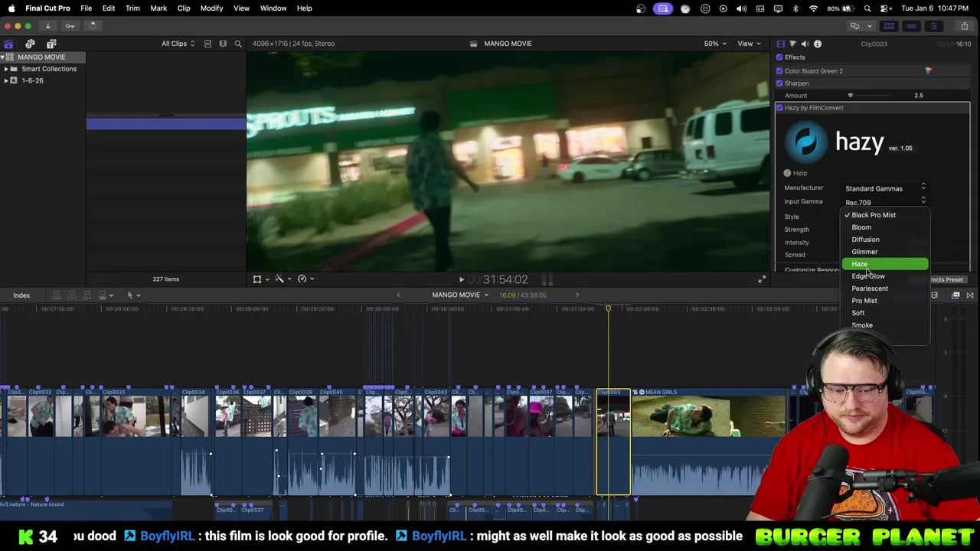Open Color Board Green 2 color triangle icon

(x=928, y=71)
